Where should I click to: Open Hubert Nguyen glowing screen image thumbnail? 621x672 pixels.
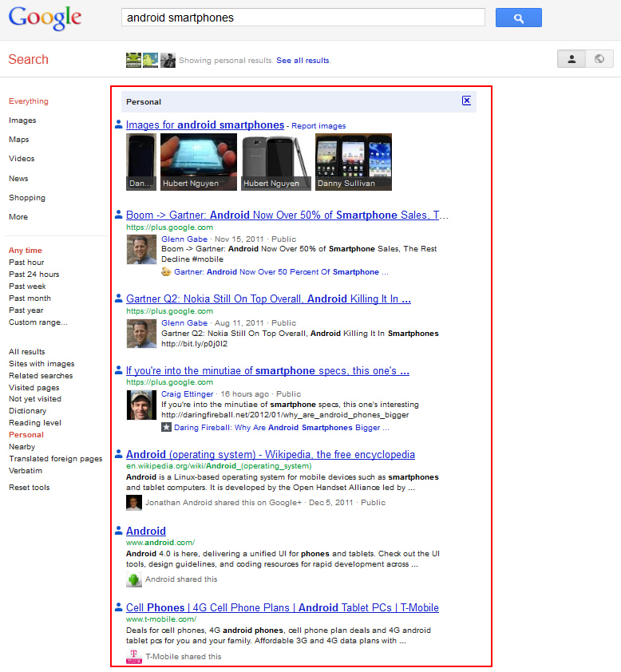(199, 161)
